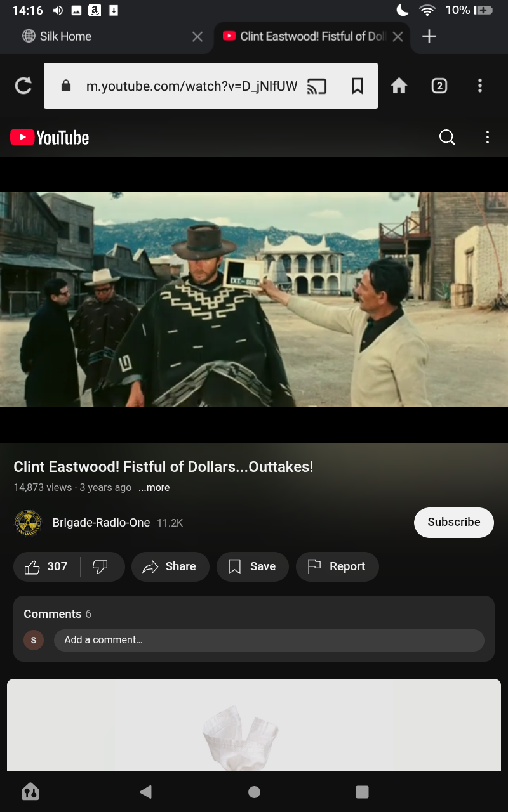Dislike the video with thumbs down

pyautogui.click(x=101, y=566)
